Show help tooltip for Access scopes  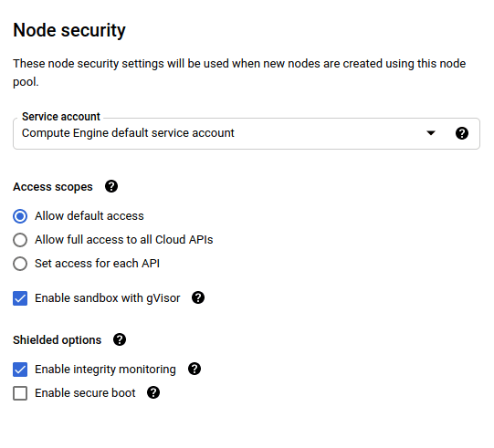point(111,186)
